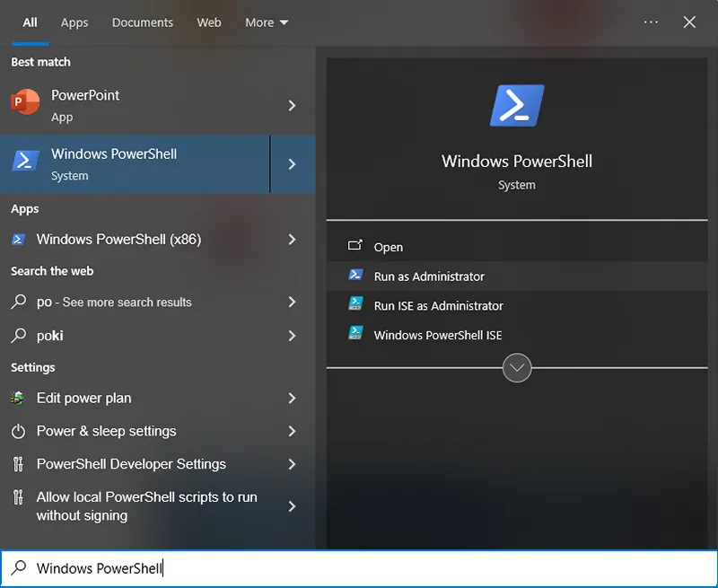
Task: Switch to the Apps tab
Action: [74, 22]
